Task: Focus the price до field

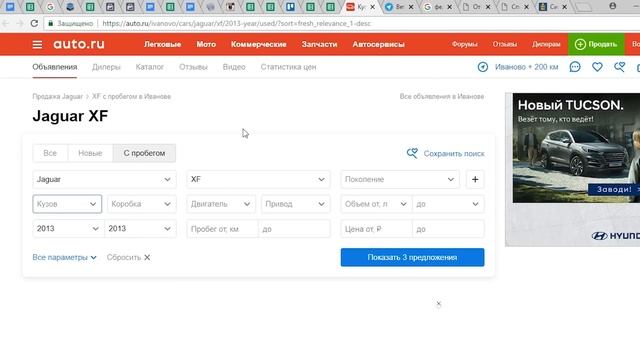Action: point(448,229)
